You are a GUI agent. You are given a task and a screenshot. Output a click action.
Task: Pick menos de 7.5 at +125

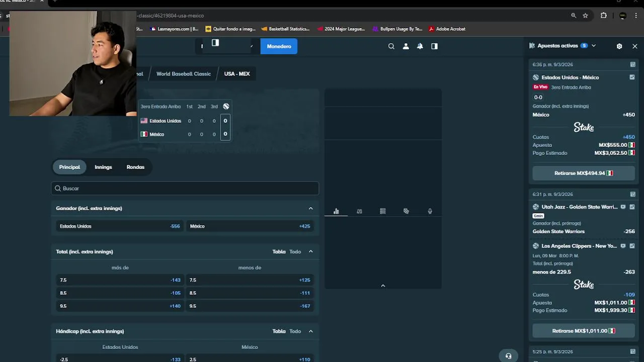[250, 280]
